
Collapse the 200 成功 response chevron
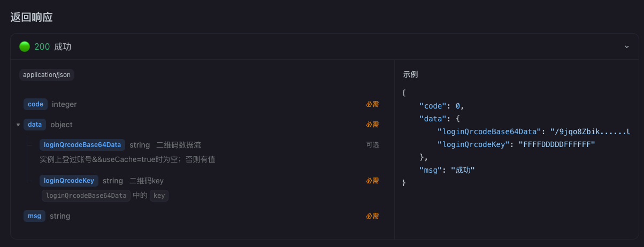[627, 47]
